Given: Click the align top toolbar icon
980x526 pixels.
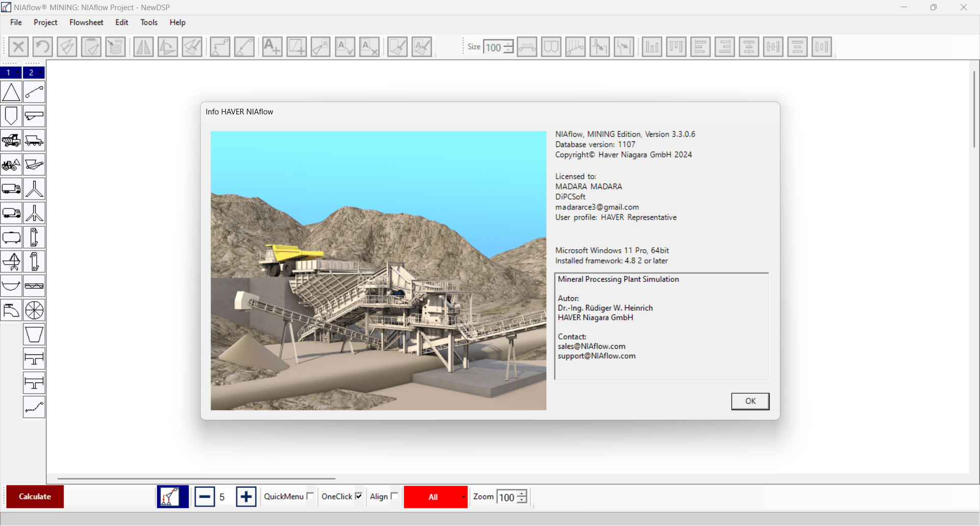Looking at the screenshot, I should [676, 47].
